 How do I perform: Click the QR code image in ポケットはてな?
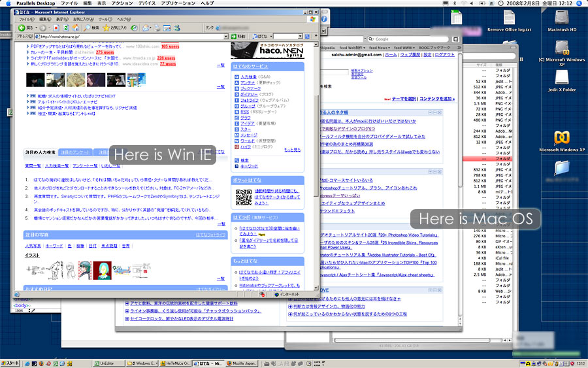coord(244,197)
